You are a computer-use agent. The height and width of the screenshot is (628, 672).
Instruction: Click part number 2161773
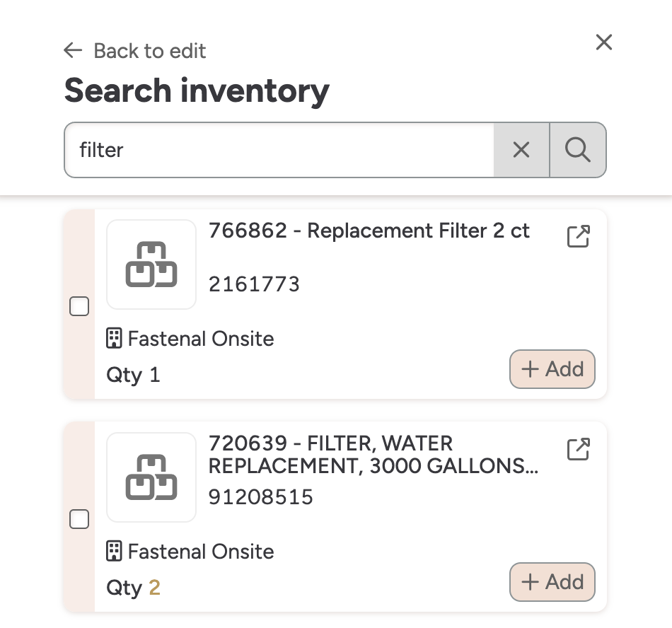tap(254, 284)
